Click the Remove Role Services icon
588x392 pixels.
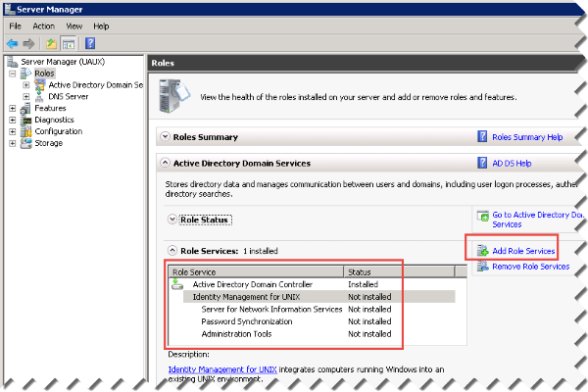pyautogui.click(x=482, y=267)
